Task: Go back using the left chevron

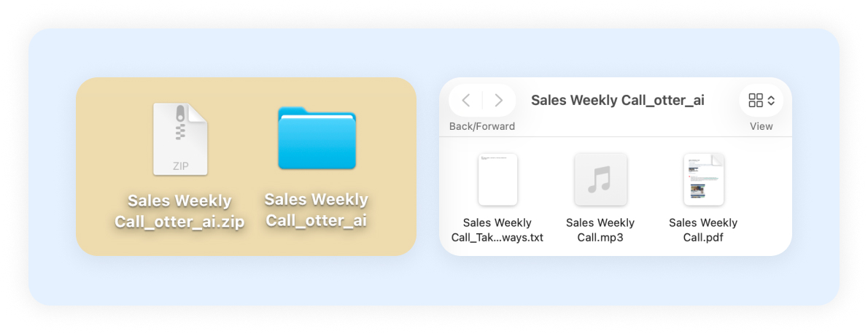Action: 467,100
